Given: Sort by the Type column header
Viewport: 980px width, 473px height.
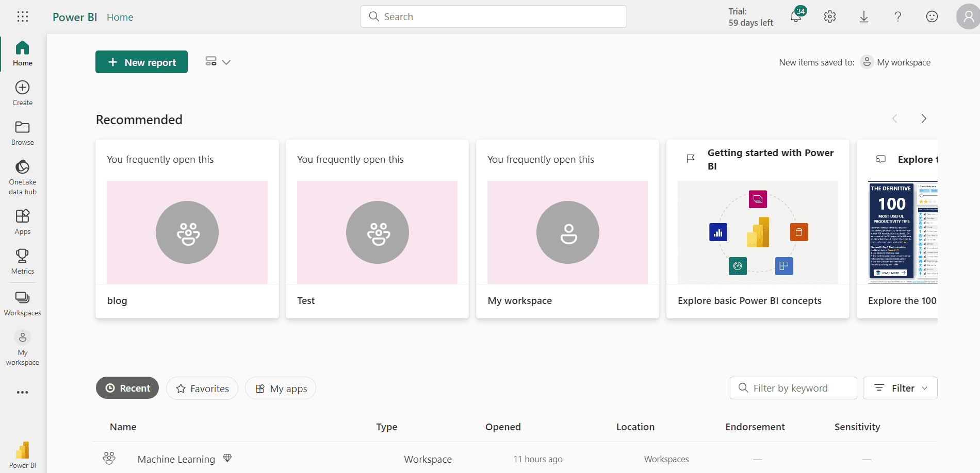Looking at the screenshot, I should point(387,427).
